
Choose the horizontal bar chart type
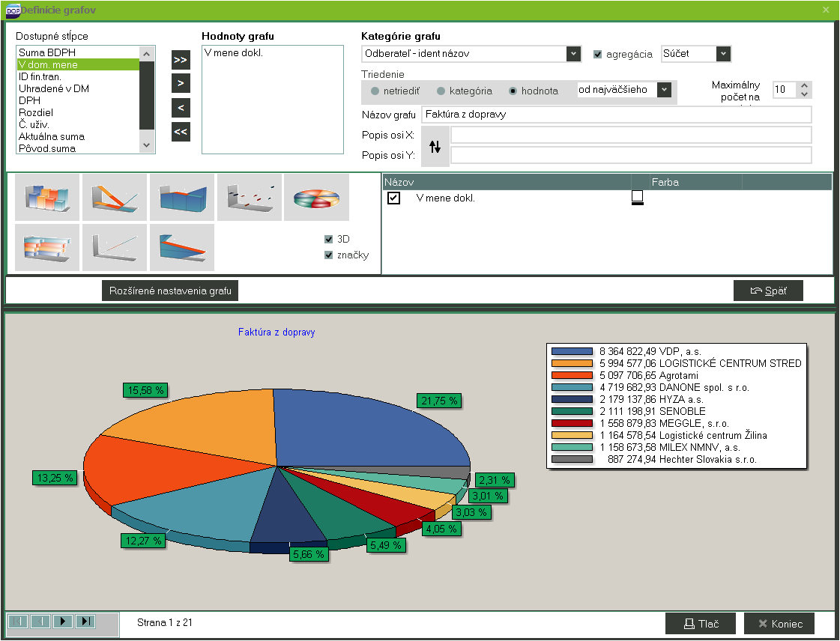[x=47, y=247]
